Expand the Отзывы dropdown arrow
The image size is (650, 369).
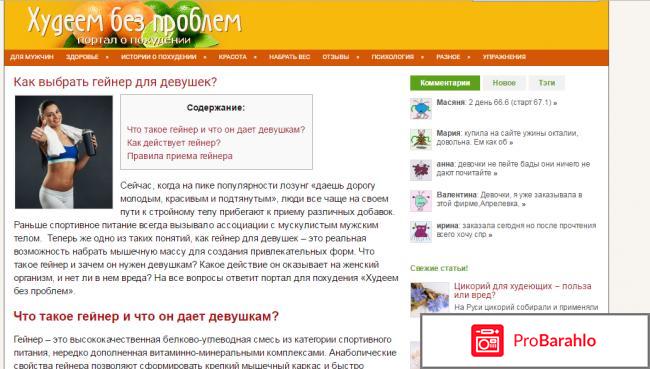(357, 57)
